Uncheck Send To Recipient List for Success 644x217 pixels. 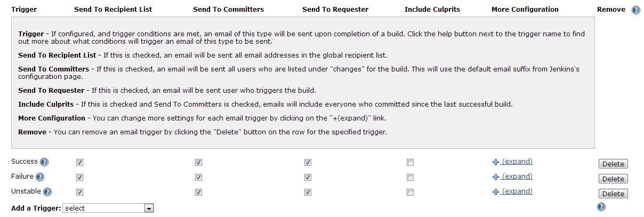click(80, 162)
